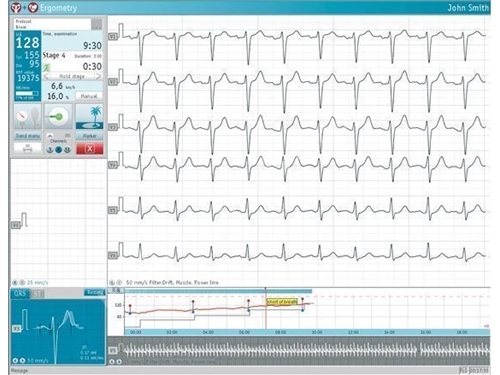Increase speed beside 25 mm/s label
Viewport: 500px width, 375px height.
[x=22, y=282]
